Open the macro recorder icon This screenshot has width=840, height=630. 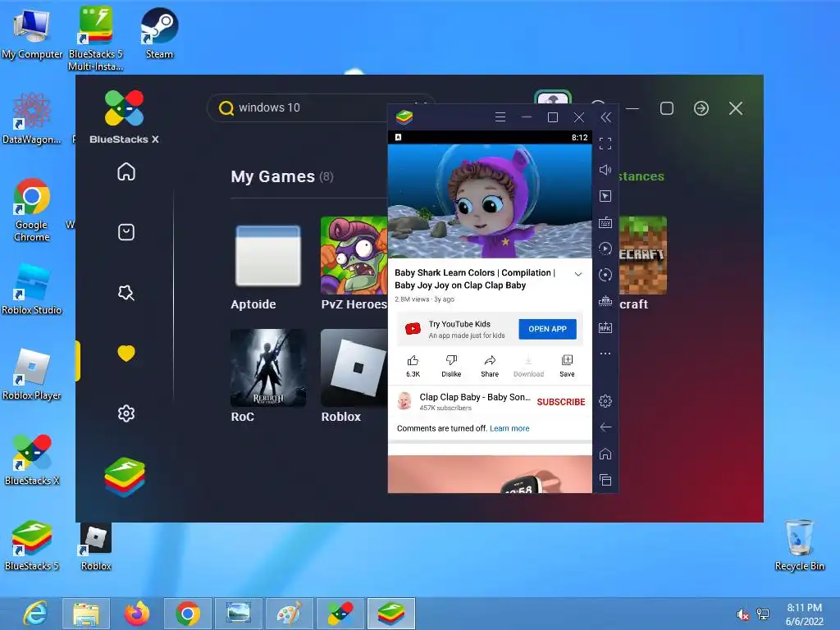click(x=605, y=301)
